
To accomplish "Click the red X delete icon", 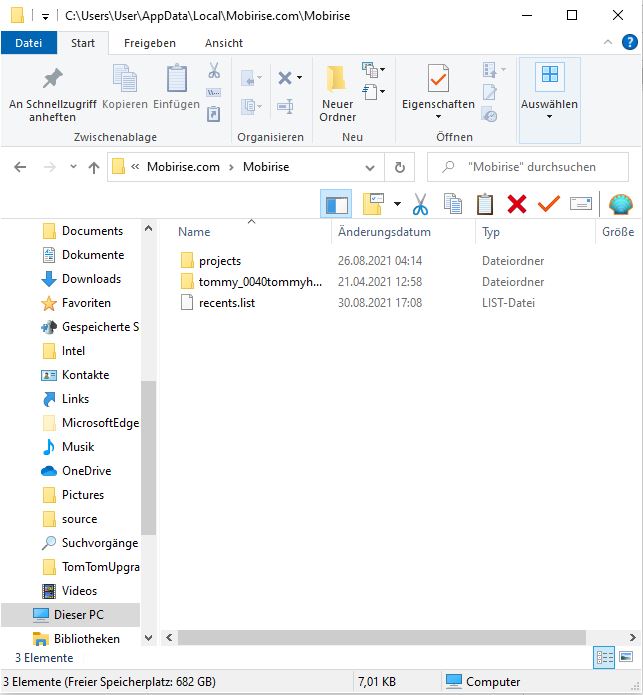I will pyautogui.click(x=517, y=204).
